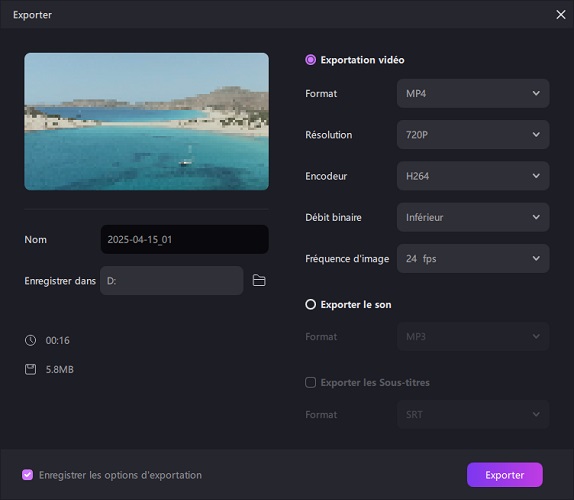The width and height of the screenshot is (574, 500).
Task: Open the Encodeur dropdown showing H264
Action: [473, 176]
